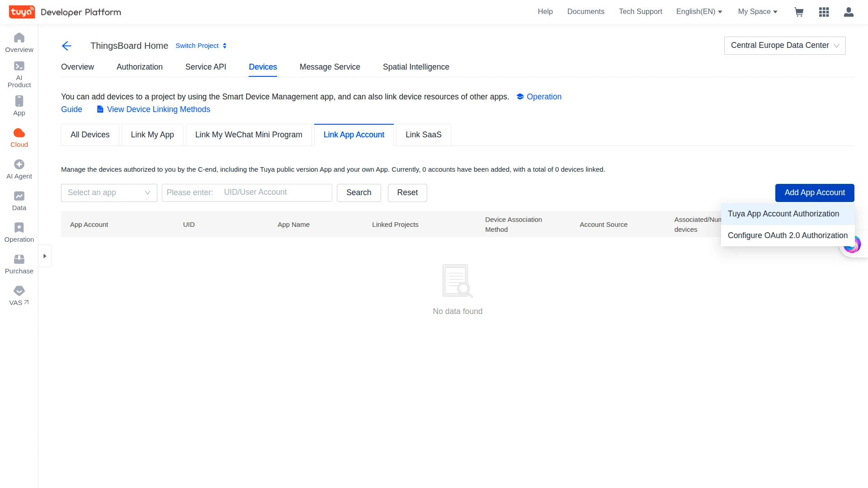
Task: Click the Add App Account button
Action: (815, 193)
